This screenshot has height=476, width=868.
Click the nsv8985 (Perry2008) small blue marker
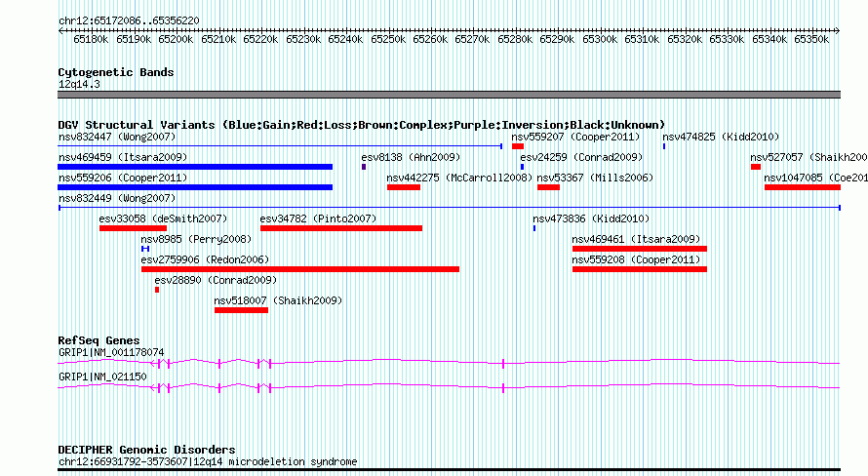coord(145,249)
